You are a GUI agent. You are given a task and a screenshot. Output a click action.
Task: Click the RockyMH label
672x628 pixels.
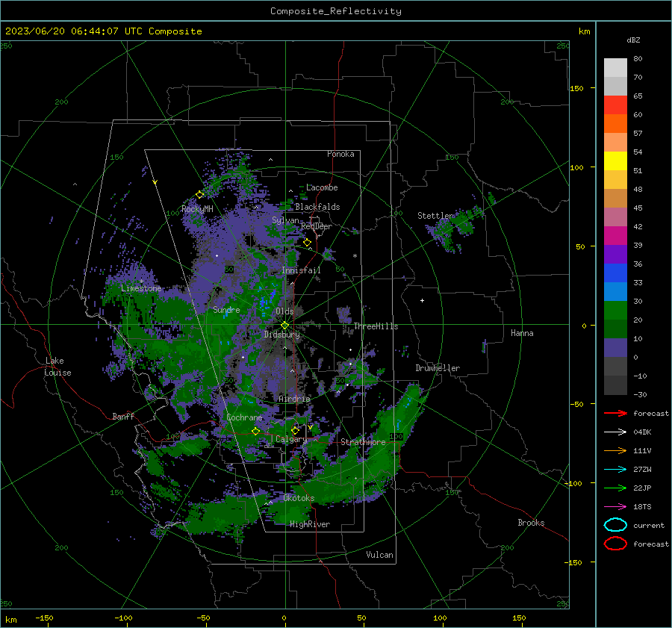pos(197,209)
